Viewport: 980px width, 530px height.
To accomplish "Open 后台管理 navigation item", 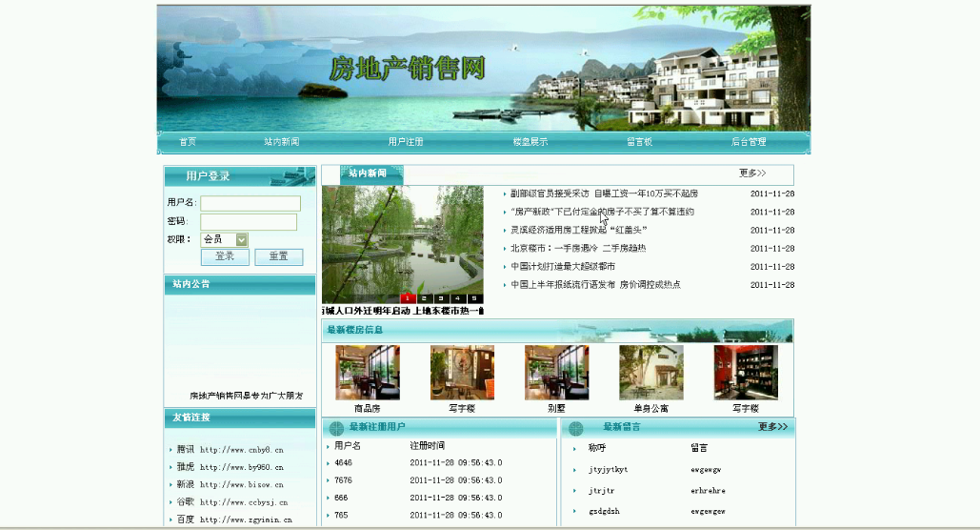I will (x=749, y=142).
